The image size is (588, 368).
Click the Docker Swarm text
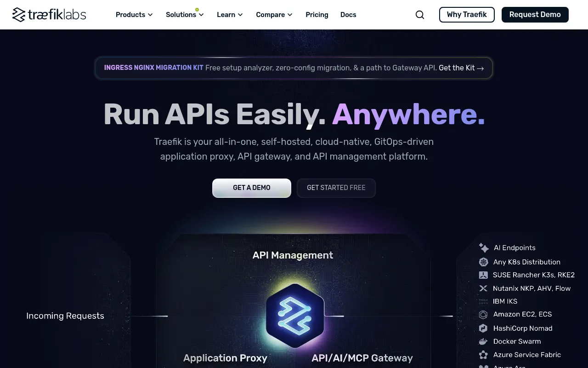pos(517,342)
